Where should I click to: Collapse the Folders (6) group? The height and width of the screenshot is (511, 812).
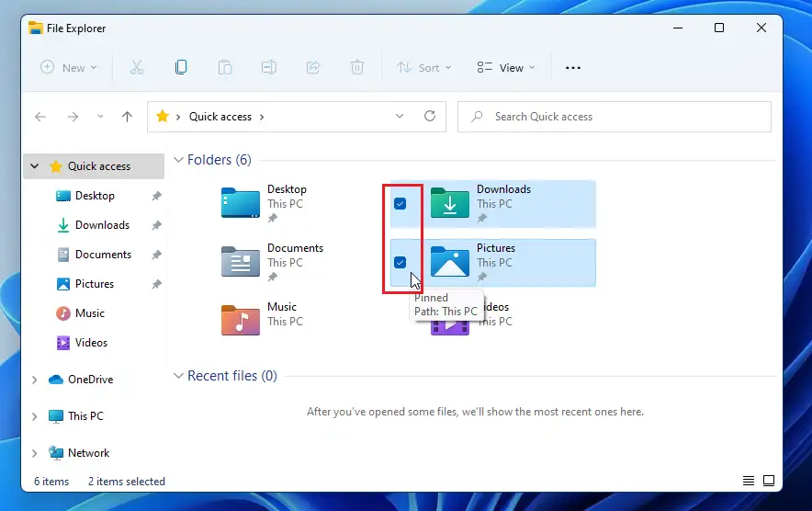[178, 160]
